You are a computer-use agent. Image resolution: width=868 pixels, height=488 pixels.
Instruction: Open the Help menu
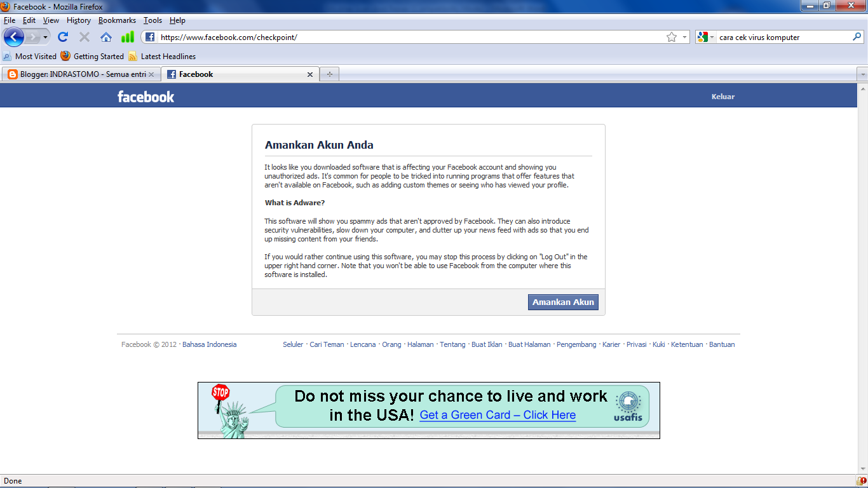(177, 20)
